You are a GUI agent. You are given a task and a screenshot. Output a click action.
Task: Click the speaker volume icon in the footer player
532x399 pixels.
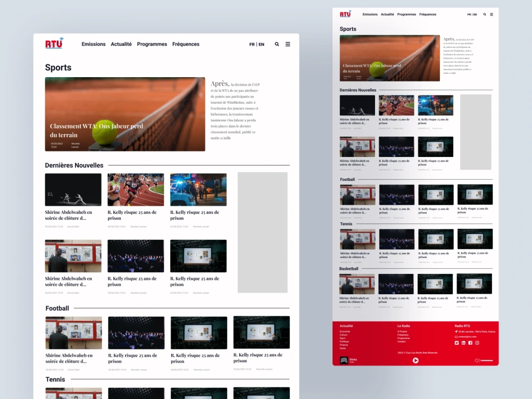click(477, 360)
